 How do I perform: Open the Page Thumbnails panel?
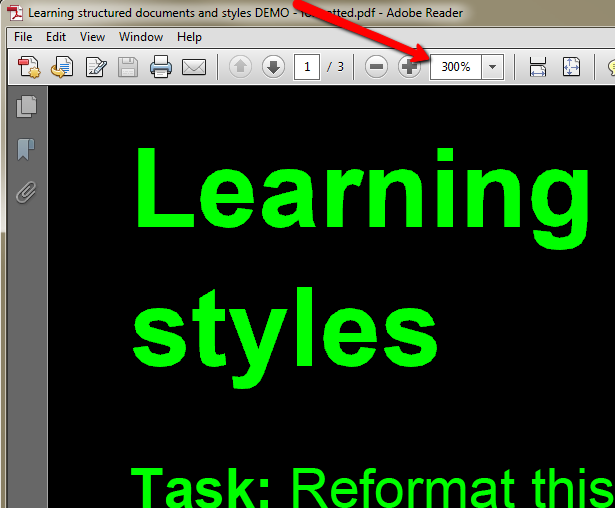27,106
